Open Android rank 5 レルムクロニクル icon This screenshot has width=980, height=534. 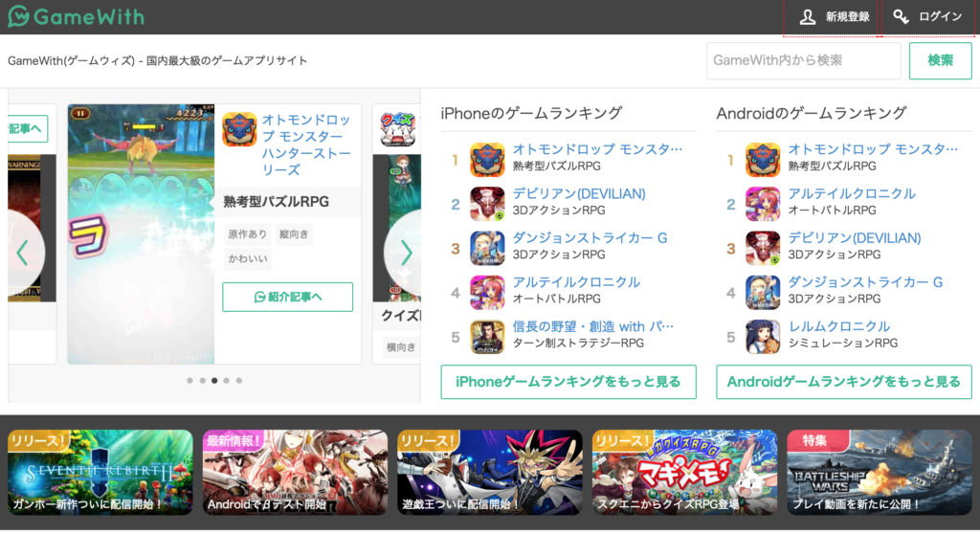pyautogui.click(x=763, y=337)
